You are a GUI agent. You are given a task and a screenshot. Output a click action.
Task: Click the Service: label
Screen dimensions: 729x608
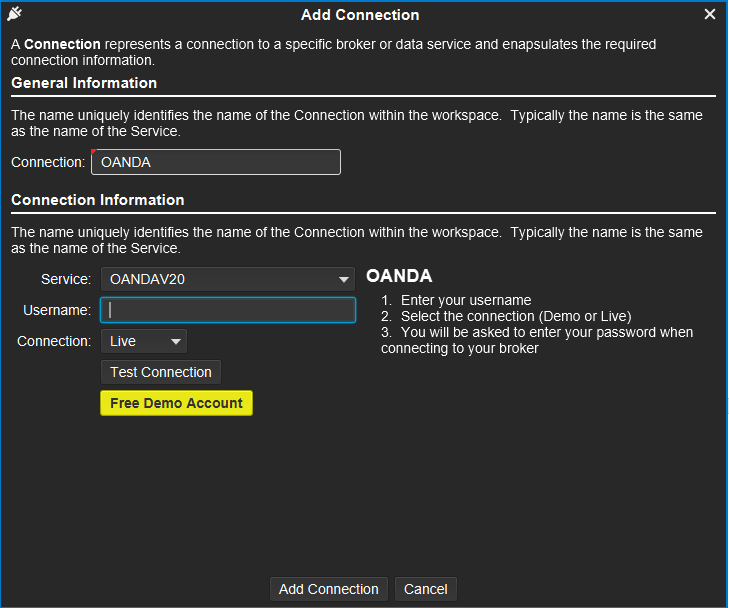66,279
